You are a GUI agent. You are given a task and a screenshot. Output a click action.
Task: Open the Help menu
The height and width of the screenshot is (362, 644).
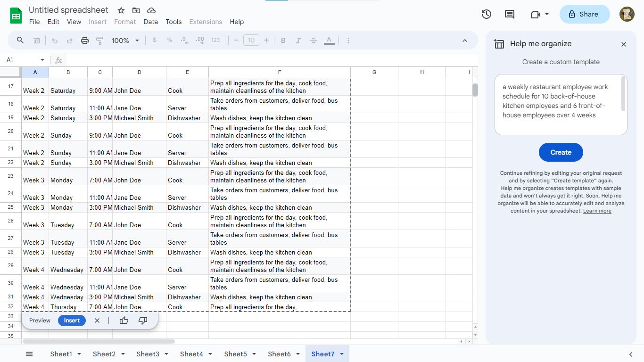click(x=237, y=22)
